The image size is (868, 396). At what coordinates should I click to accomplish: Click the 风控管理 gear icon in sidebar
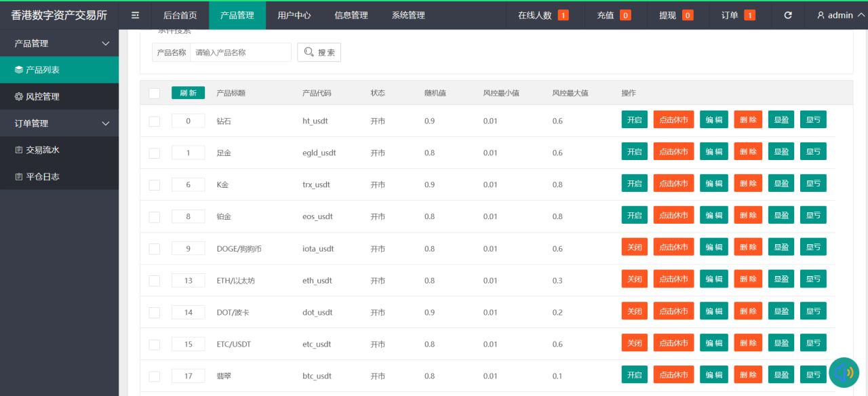(x=19, y=97)
